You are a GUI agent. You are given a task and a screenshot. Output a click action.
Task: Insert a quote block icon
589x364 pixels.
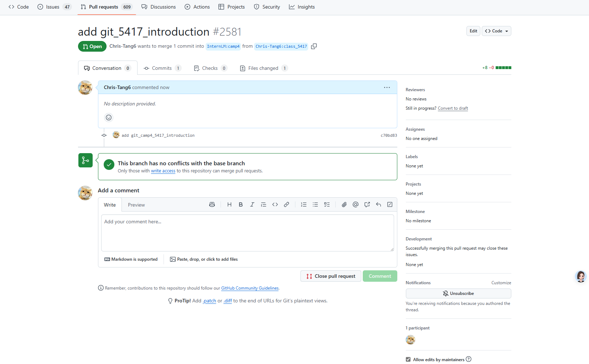tap(264, 204)
